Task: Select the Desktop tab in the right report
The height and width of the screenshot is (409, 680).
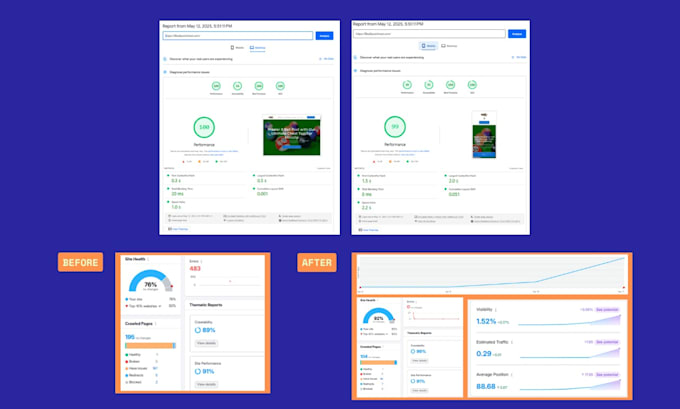Action: (x=449, y=46)
